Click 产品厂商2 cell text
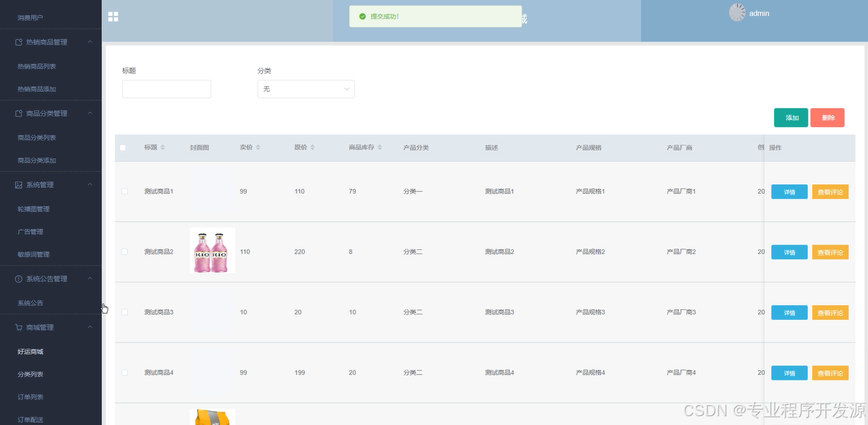This screenshot has width=868, height=425. tap(681, 252)
